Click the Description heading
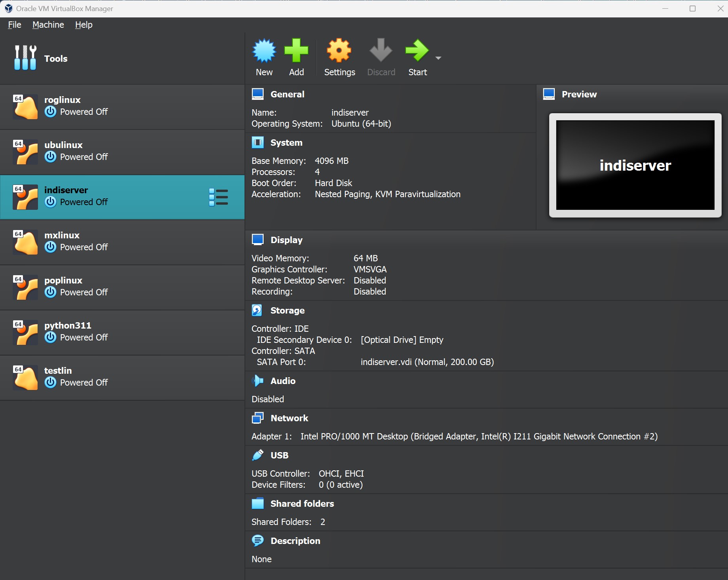 pos(296,541)
